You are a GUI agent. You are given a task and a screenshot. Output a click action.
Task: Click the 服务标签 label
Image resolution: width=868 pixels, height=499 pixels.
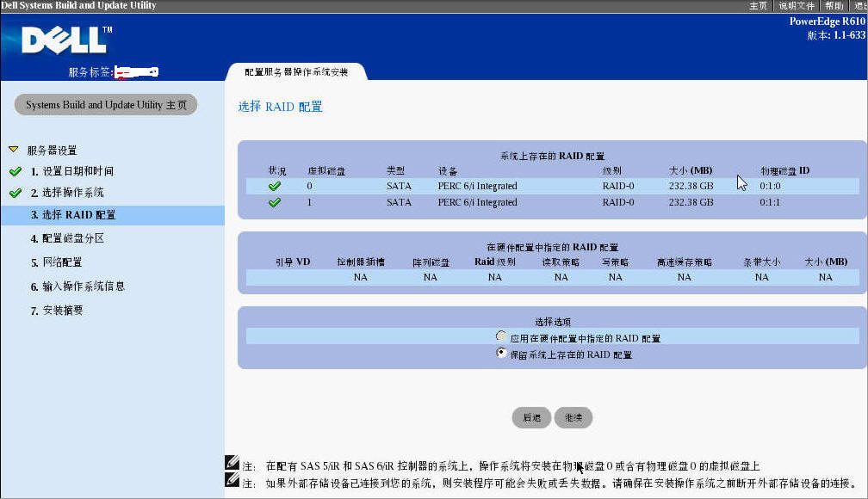[90, 72]
